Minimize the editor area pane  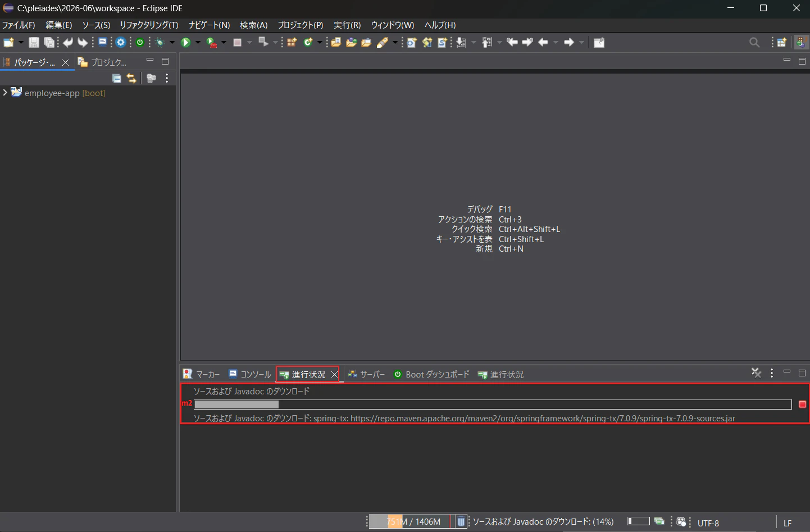tap(786, 60)
